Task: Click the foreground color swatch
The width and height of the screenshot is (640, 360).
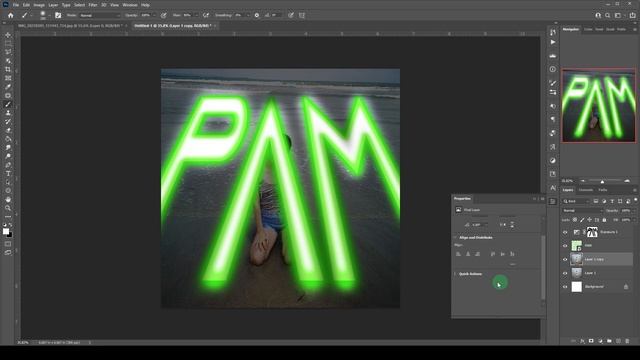Action: [x=6, y=231]
